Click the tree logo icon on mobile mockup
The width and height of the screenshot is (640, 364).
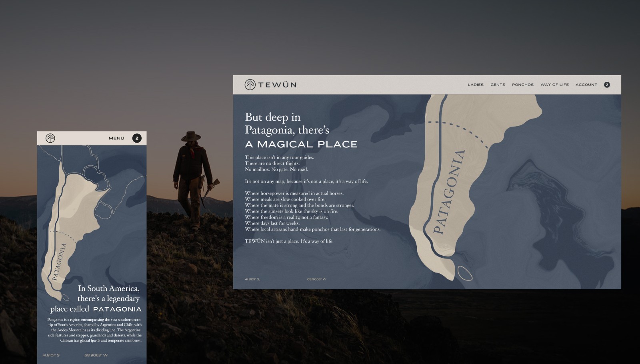(x=50, y=138)
